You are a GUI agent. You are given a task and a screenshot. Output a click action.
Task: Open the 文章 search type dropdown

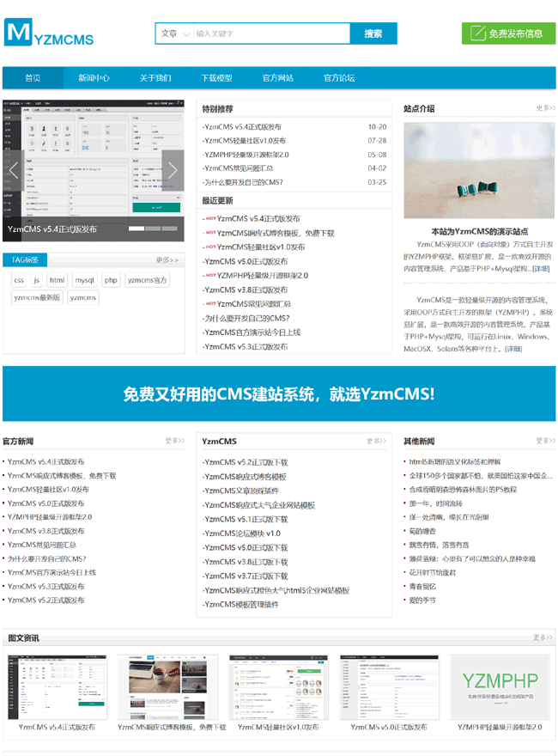coord(175,34)
